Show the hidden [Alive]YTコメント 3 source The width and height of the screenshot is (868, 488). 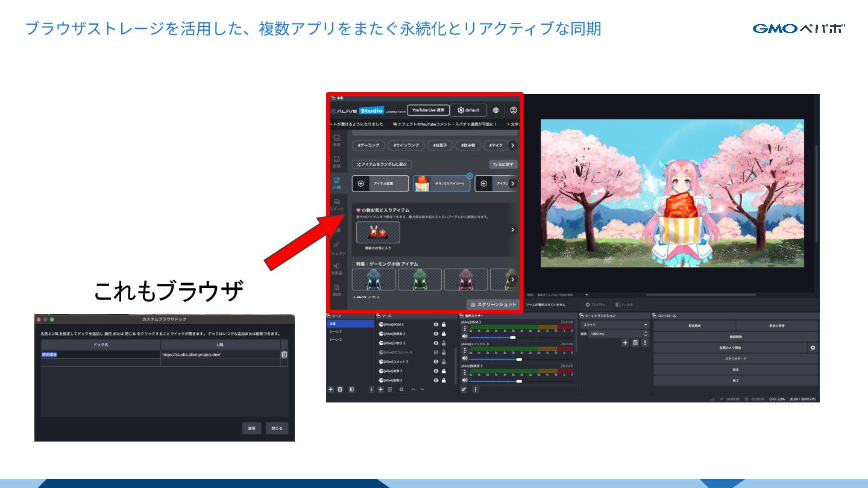[x=436, y=352]
